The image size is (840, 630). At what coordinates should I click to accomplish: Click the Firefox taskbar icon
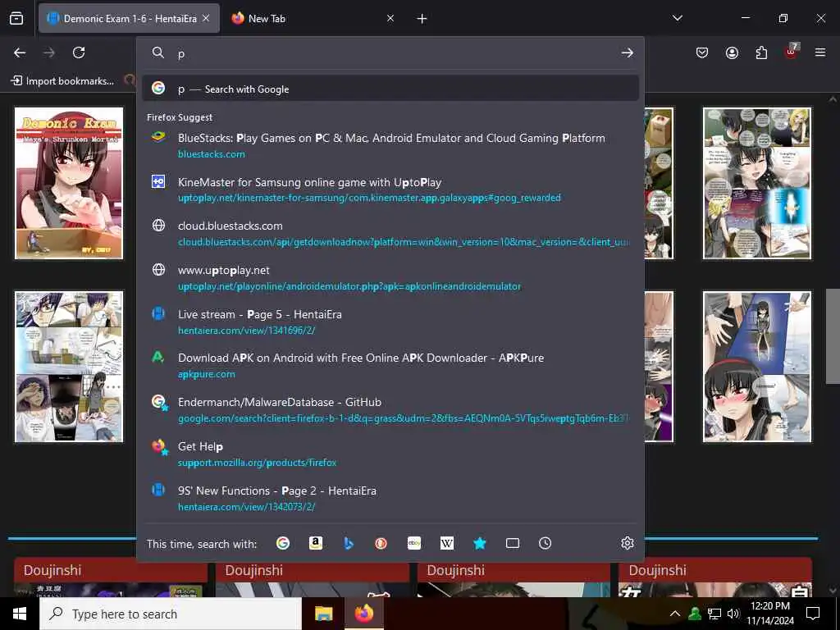point(363,614)
